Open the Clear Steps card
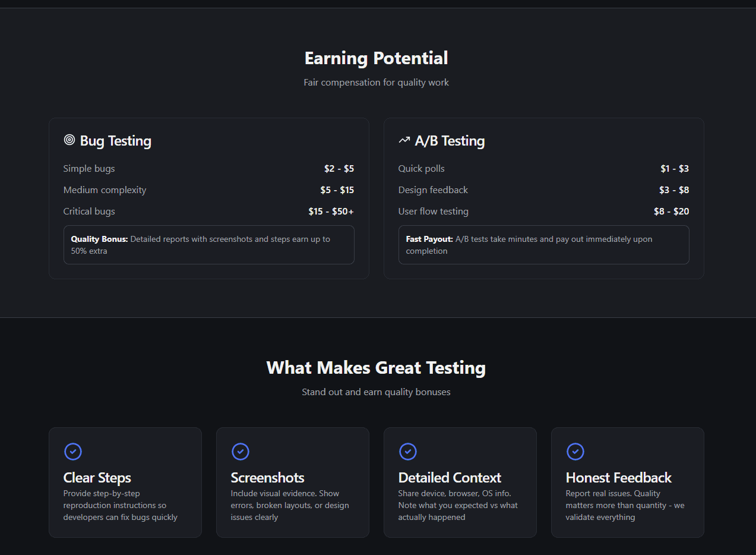Image resolution: width=756 pixels, height=555 pixels. [x=125, y=482]
